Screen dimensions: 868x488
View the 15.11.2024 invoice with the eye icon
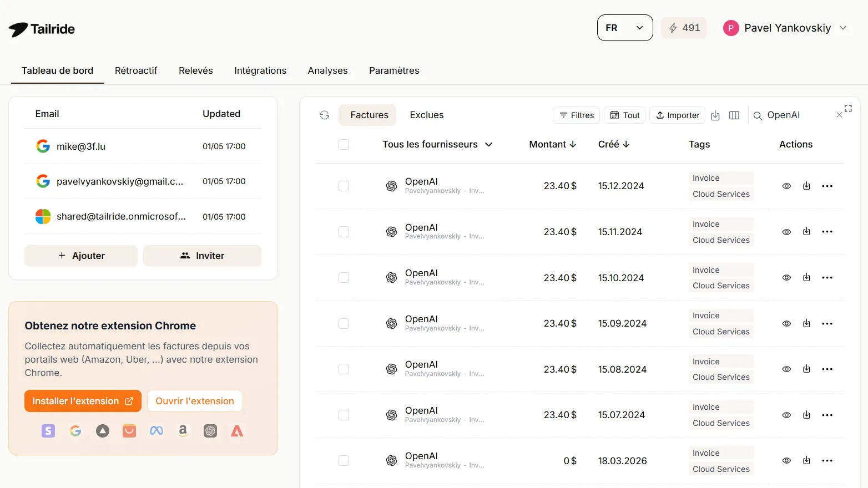coord(786,232)
